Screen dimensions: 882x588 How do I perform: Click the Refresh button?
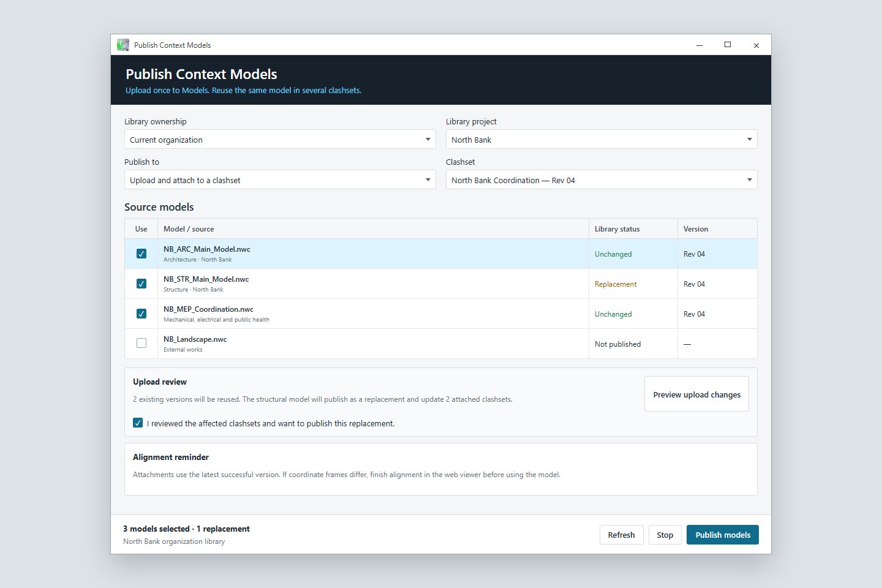621,535
